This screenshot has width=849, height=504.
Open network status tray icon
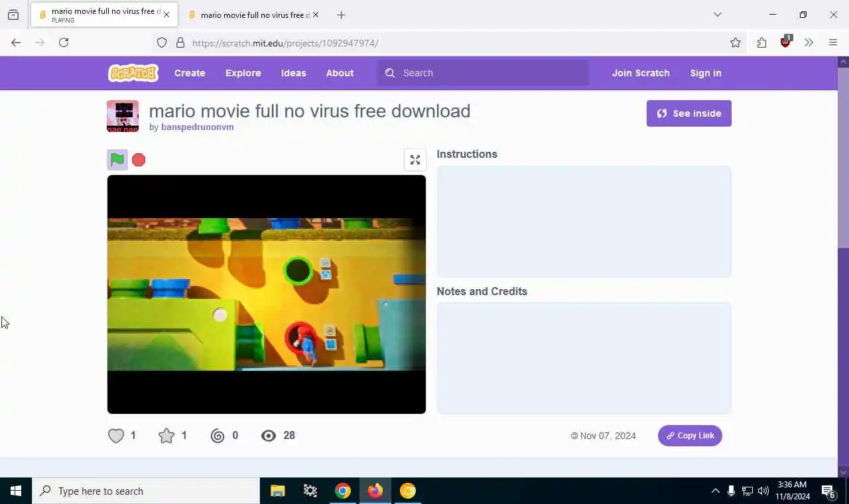[748, 491]
